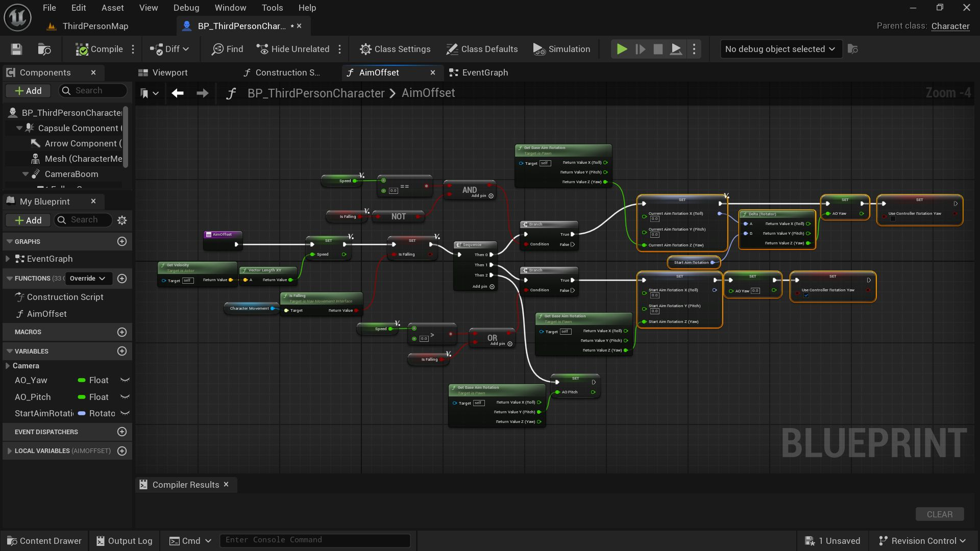The image size is (980, 551).
Task: Click the console command input field
Action: 315,540
